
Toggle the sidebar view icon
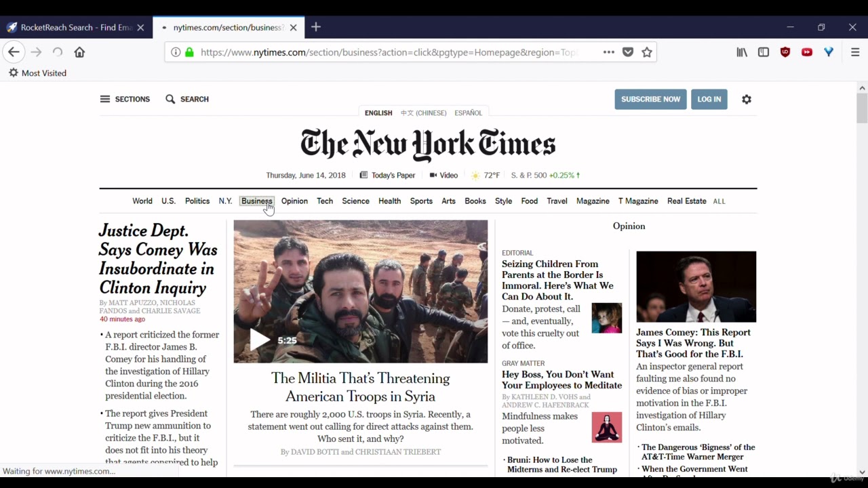click(x=764, y=52)
